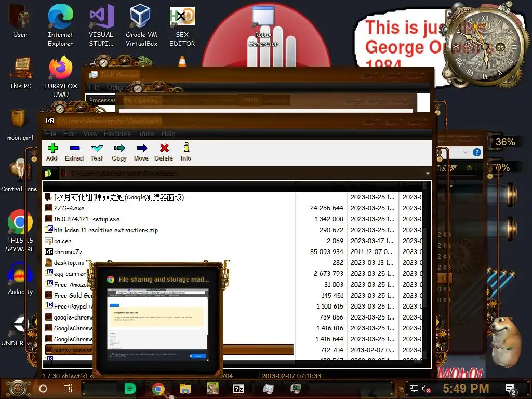Viewport: 532px width, 399px height.
Task: Open the UNDER... Unity desktop icon
Action: (x=17, y=330)
